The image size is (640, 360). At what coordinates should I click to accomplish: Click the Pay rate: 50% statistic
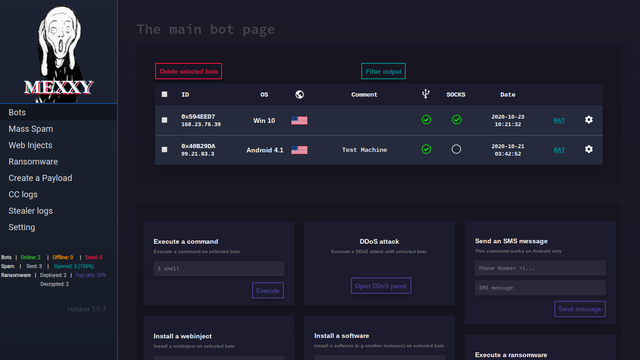[91, 275]
